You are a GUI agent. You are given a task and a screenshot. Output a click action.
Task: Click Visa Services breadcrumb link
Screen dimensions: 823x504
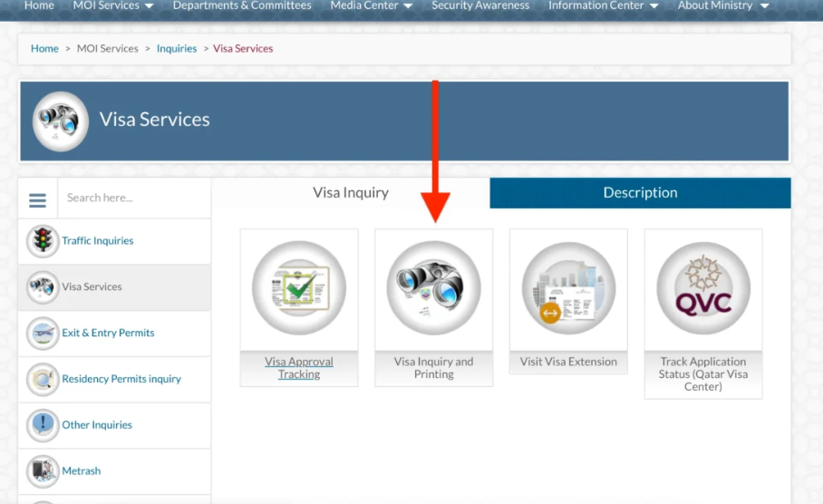(243, 48)
